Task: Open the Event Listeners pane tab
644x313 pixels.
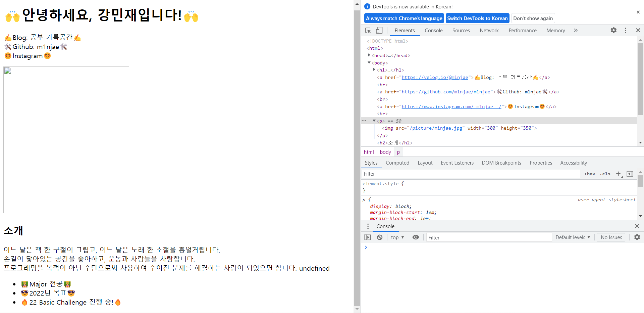Action: point(457,163)
